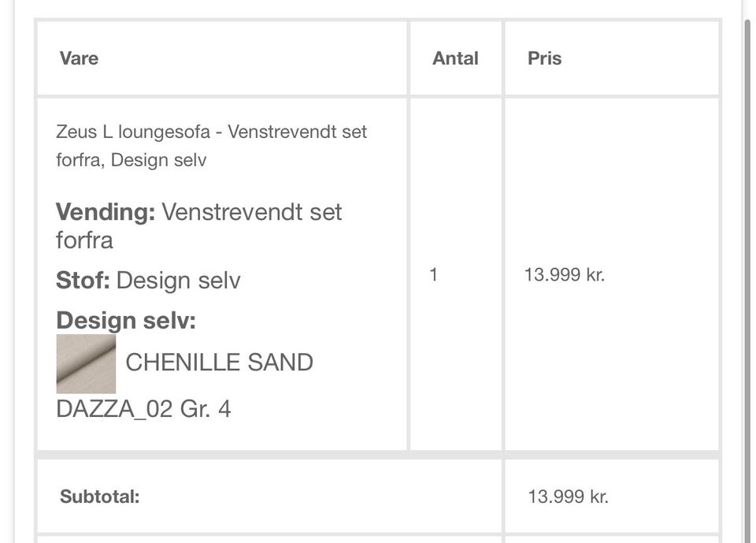Click the vertical scrollbar on the right edge
This screenshot has height=543, width=756.
[750, 236]
